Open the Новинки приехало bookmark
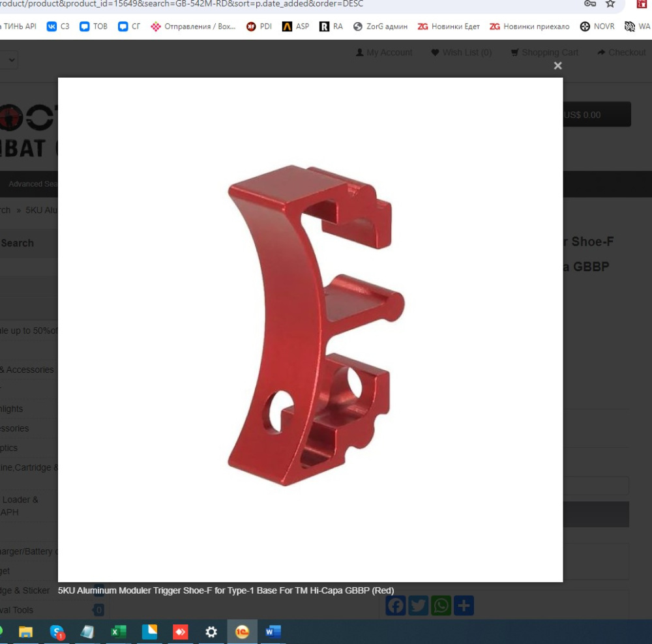This screenshot has height=644, width=652. coord(529,27)
